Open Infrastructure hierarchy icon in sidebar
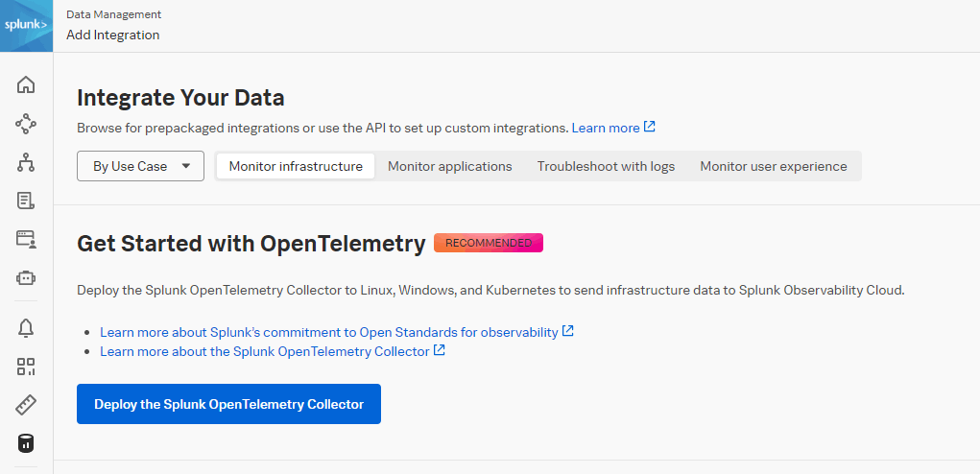Image resolution: width=980 pixels, height=474 pixels. pyautogui.click(x=26, y=162)
